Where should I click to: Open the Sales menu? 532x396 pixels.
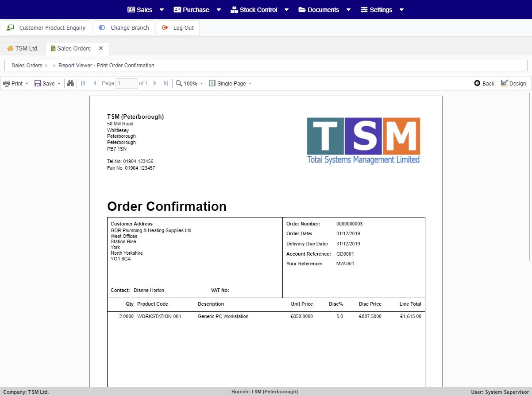[x=140, y=10]
